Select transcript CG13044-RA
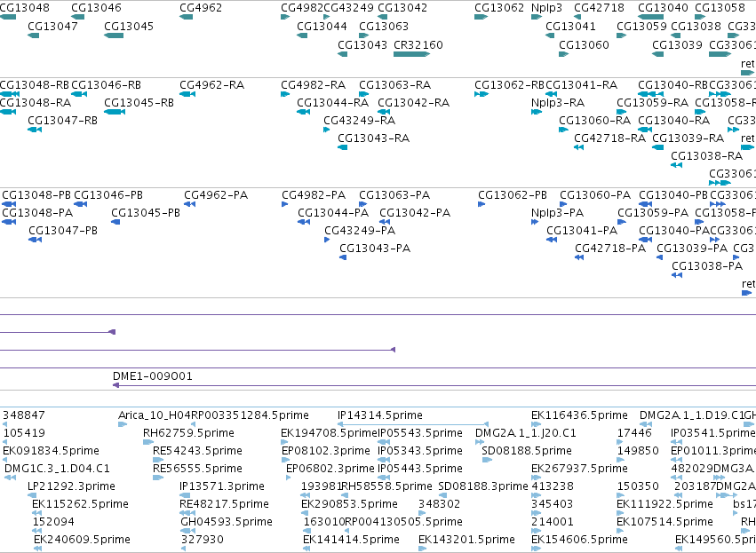This screenshot has height=553, width=756. tap(332, 103)
